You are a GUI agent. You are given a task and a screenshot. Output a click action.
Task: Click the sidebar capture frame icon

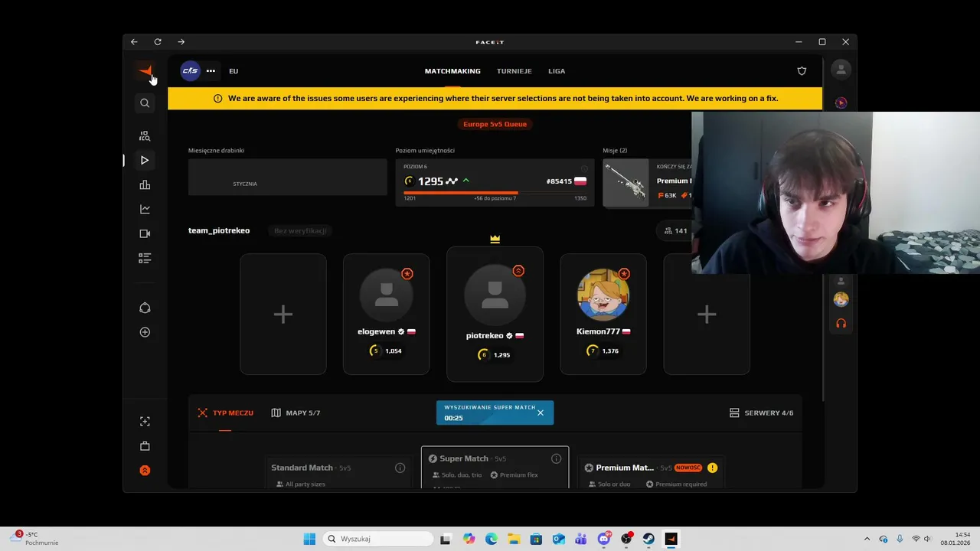coord(145,422)
